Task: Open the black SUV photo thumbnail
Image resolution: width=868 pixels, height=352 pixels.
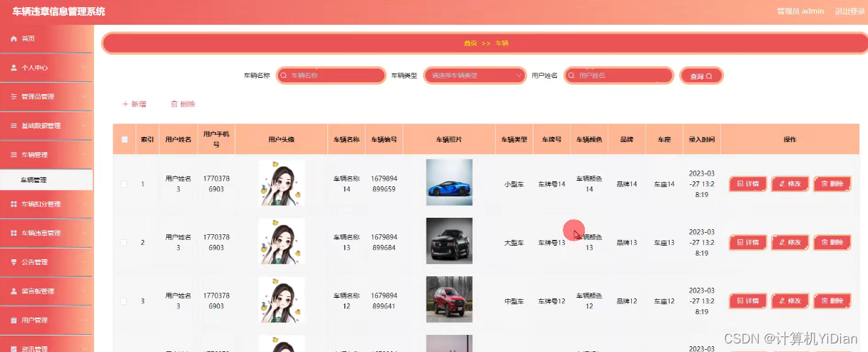Action: tap(449, 241)
